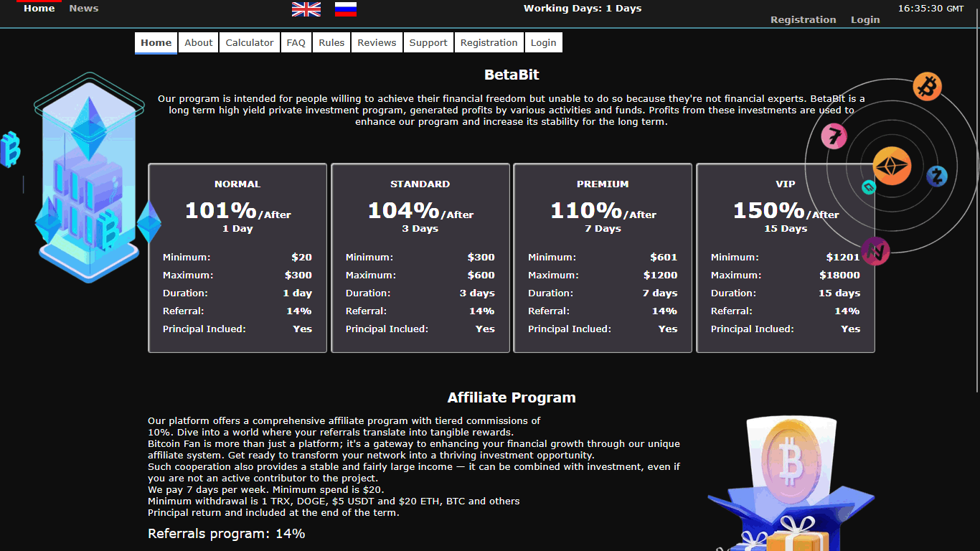Click the small teal coin icon in orbit
The width and height of the screenshot is (980, 551).
[869, 187]
